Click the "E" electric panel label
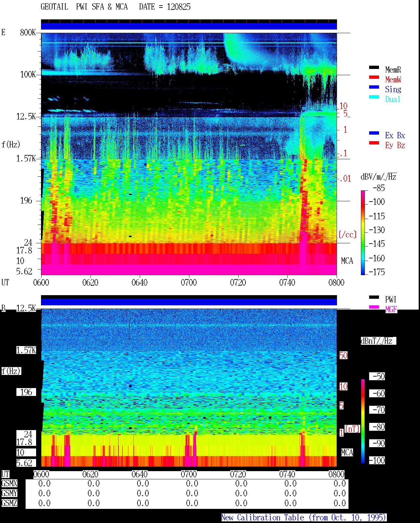The width and height of the screenshot is (420, 523). (x=4, y=33)
